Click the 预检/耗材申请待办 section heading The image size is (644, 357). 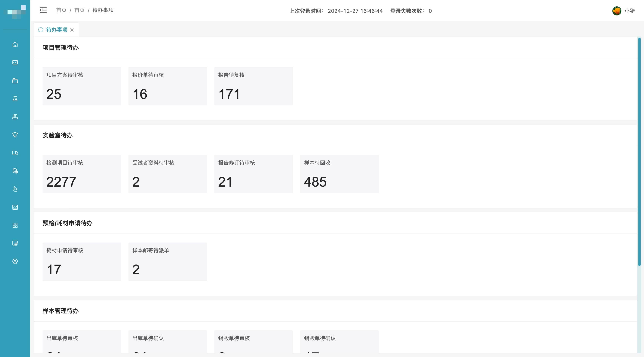(67, 223)
